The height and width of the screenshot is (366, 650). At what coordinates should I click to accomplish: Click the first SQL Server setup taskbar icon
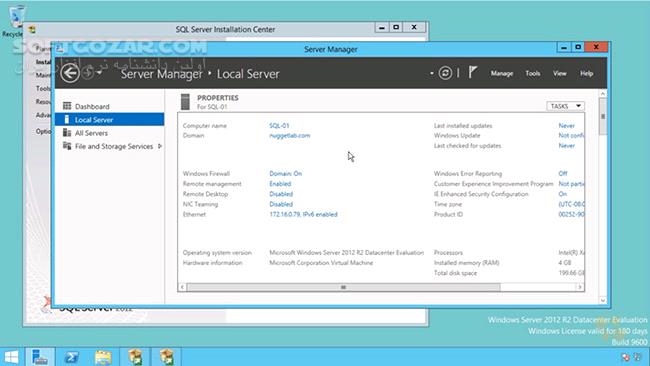pyautogui.click(x=135, y=357)
